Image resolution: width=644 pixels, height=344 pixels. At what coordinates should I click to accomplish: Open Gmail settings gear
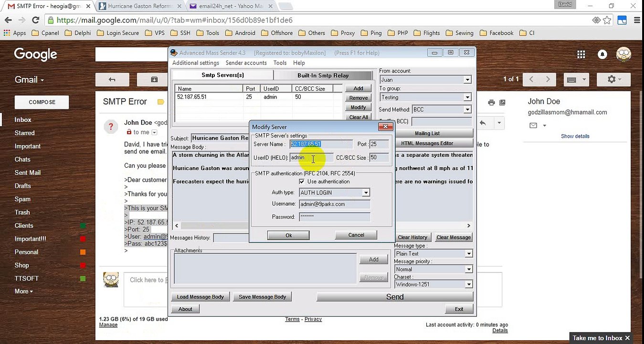[x=614, y=79]
